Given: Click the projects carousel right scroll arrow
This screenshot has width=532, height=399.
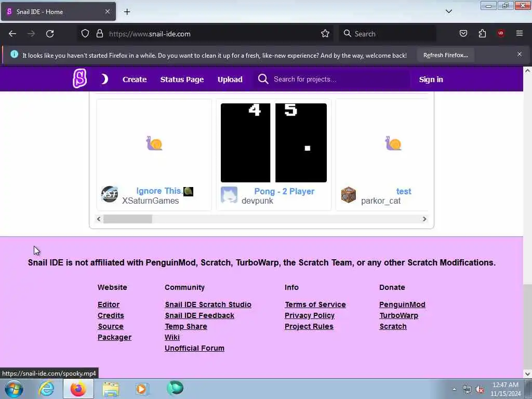Looking at the screenshot, I should [424, 219].
